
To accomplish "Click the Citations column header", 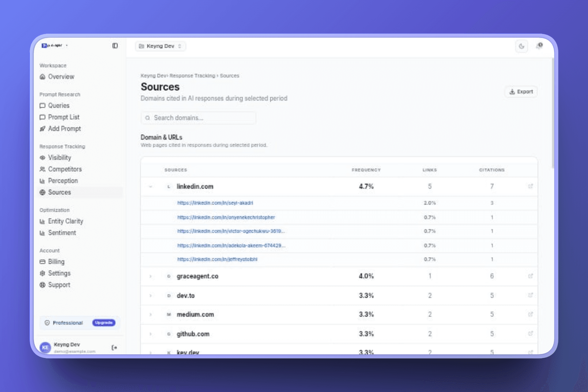I will click(x=492, y=170).
